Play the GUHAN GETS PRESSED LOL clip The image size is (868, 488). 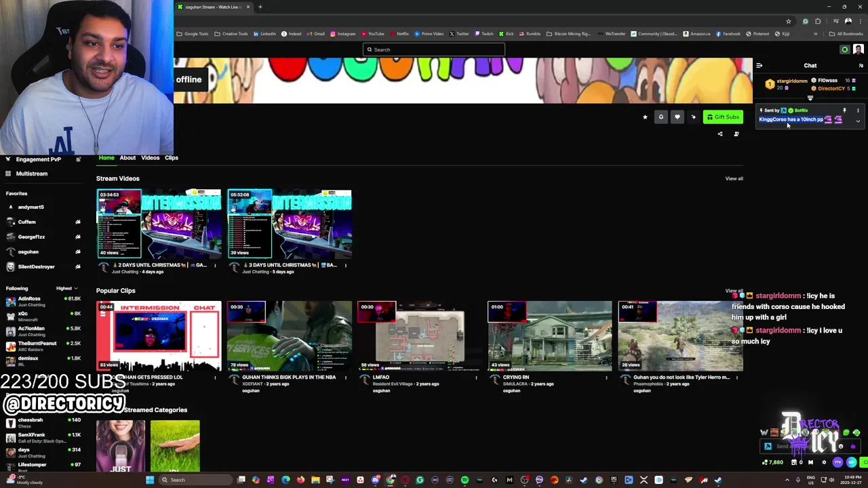coord(159,336)
